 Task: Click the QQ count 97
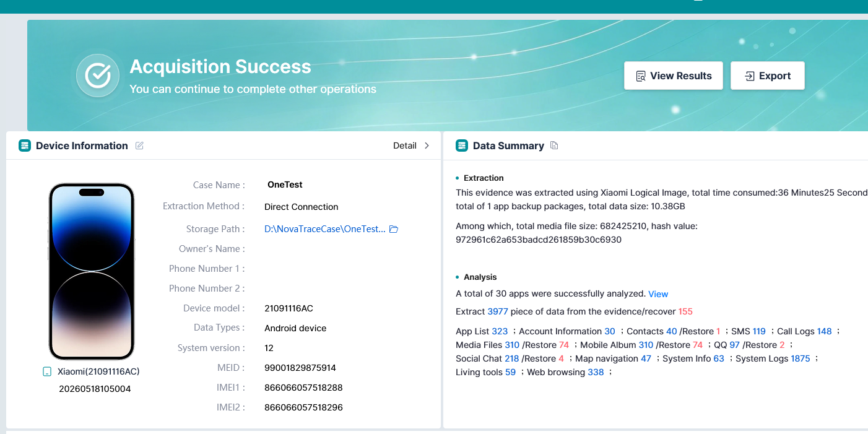click(x=735, y=345)
